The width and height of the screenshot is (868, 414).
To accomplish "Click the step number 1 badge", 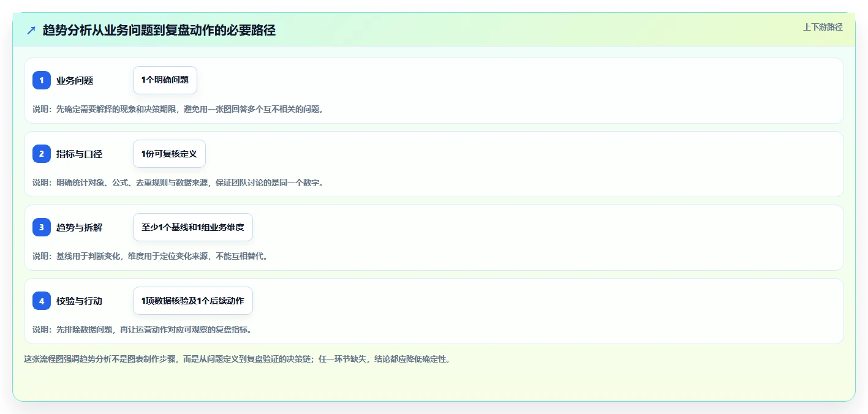I will click(42, 80).
